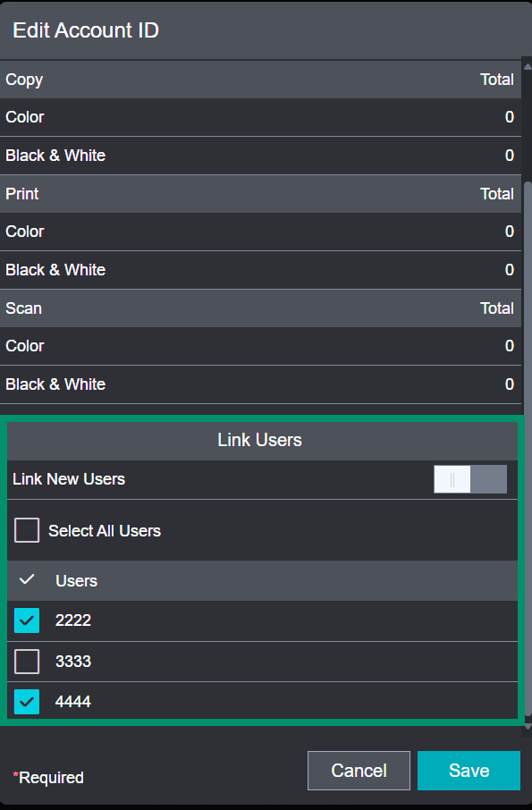Click the scrollbar down arrow
This screenshot has width=532, height=810.
click(x=528, y=727)
